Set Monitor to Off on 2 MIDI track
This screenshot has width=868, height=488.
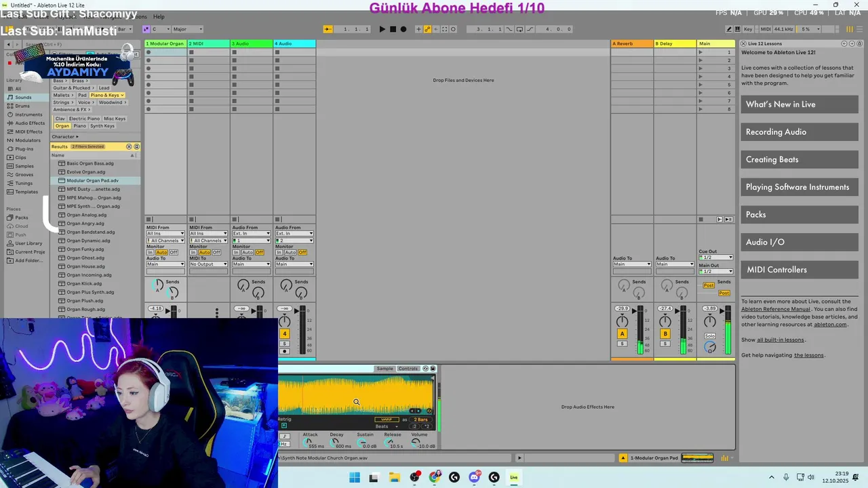[x=216, y=252]
